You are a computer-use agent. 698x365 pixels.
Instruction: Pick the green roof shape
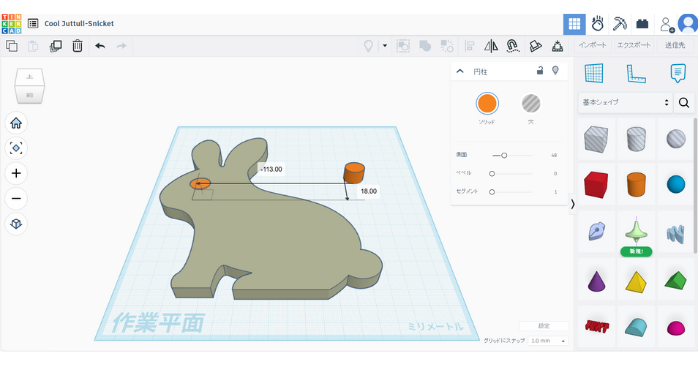676,280
